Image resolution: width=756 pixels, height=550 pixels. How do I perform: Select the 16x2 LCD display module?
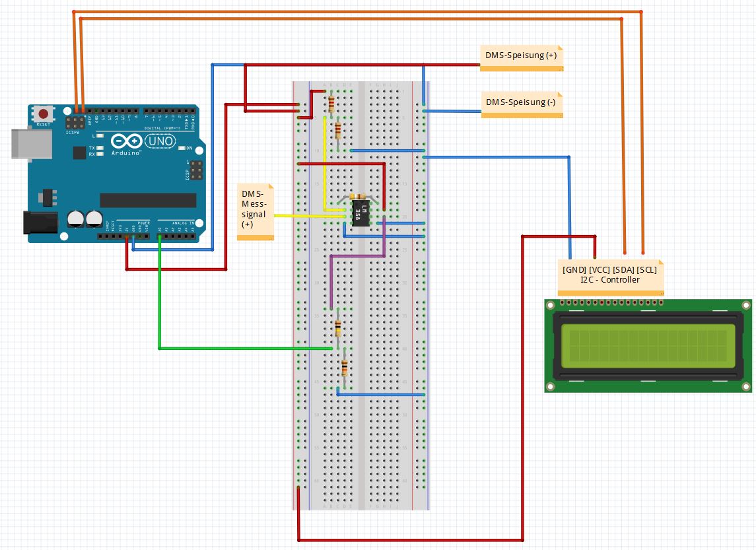click(x=647, y=346)
